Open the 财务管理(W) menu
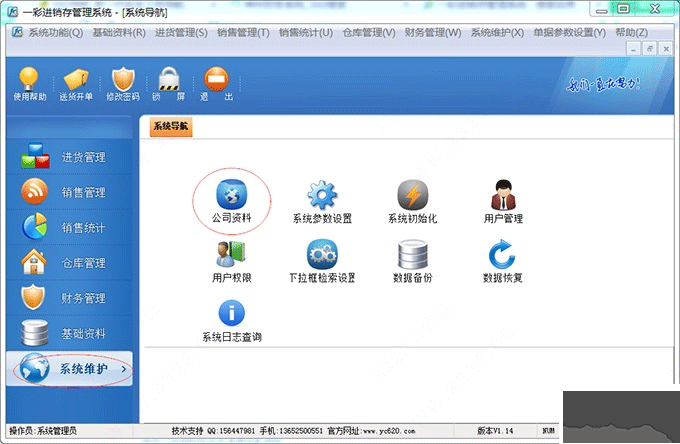 pyautogui.click(x=433, y=33)
